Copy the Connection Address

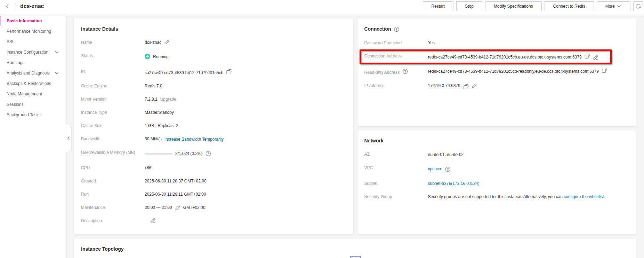(587, 56)
